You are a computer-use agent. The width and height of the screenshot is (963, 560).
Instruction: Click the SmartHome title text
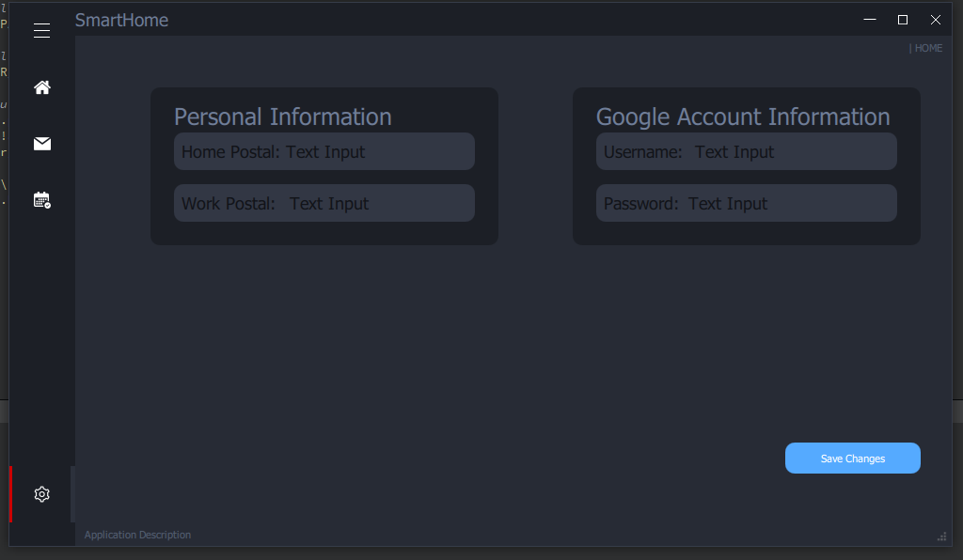[121, 20]
